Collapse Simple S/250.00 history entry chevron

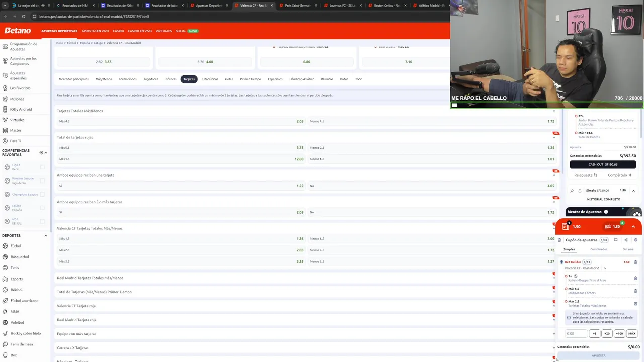pos(633,191)
